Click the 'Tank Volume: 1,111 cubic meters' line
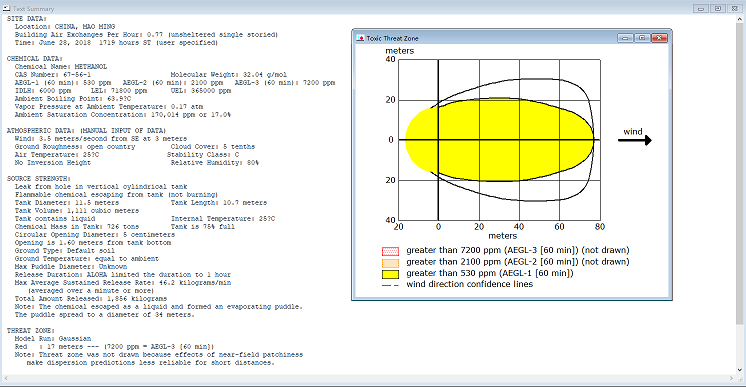746x387 pixels. pos(77,211)
